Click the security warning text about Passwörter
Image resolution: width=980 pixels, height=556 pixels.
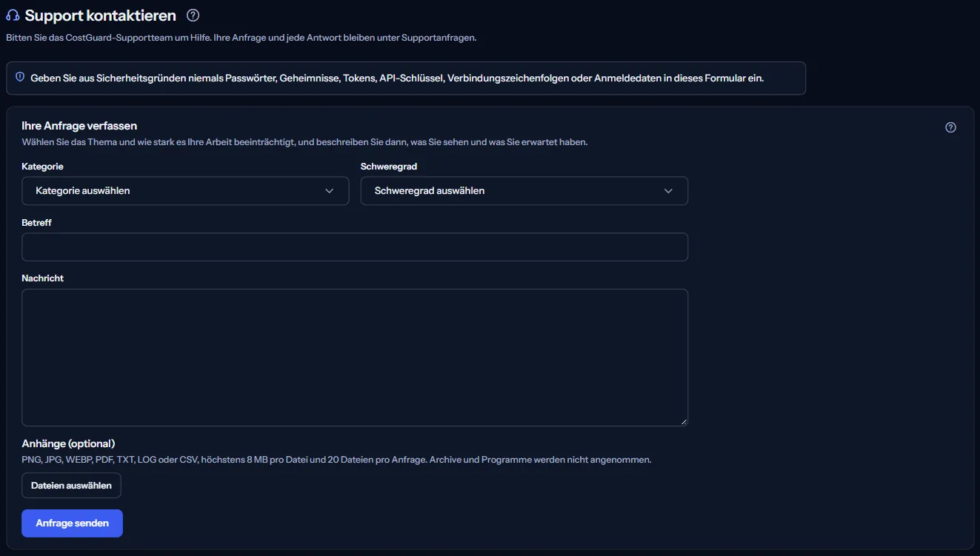[x=397, y=78]
